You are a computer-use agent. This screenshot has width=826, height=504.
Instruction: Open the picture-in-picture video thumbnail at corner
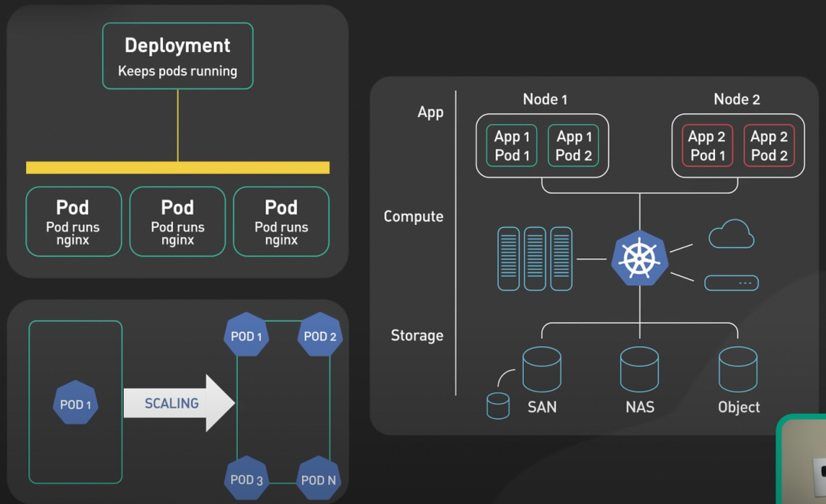802,459
